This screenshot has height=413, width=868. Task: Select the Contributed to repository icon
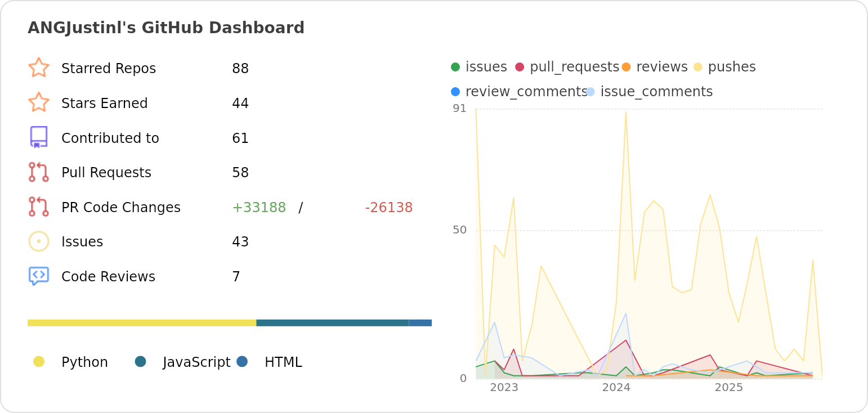point(39,137)
